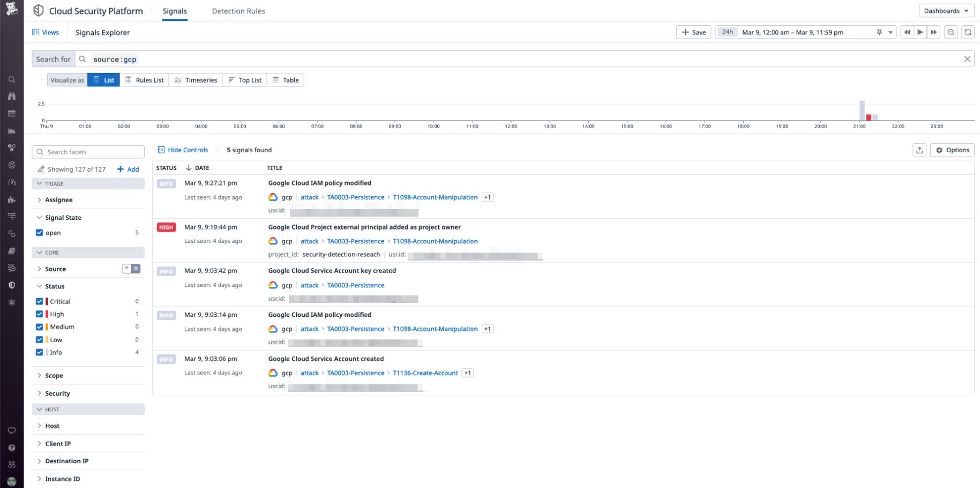This screenshot has width=980, height=488.
Task: Uncheck the Info status checkbox
Action: (39, 352)
